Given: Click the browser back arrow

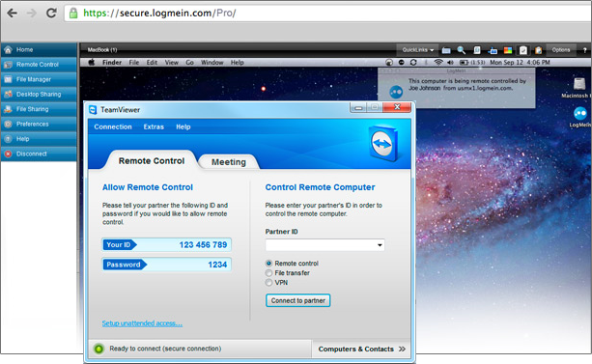Looking at the screenshot, I should click(13, 13).
